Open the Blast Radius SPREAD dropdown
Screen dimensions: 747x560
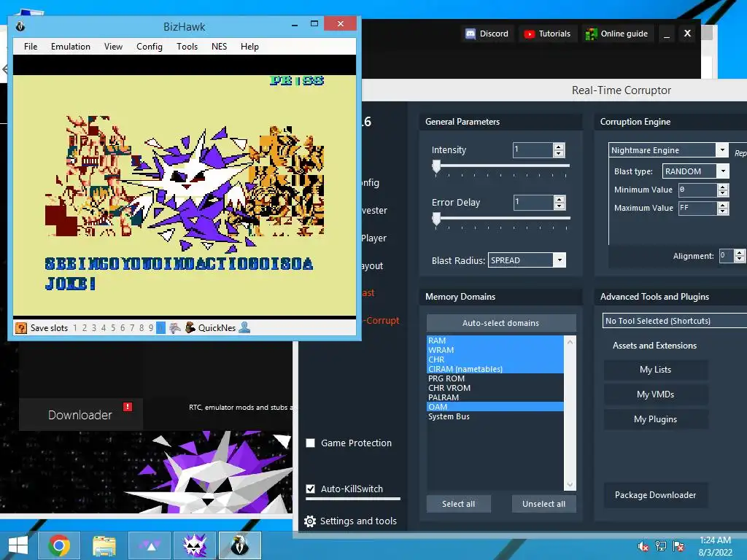pos(560,260)
